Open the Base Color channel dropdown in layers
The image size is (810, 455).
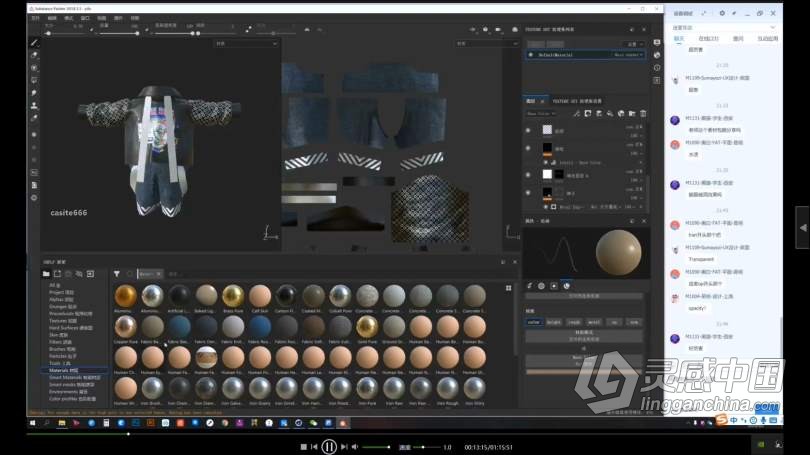pyautogui.click(x=541, y=114)
